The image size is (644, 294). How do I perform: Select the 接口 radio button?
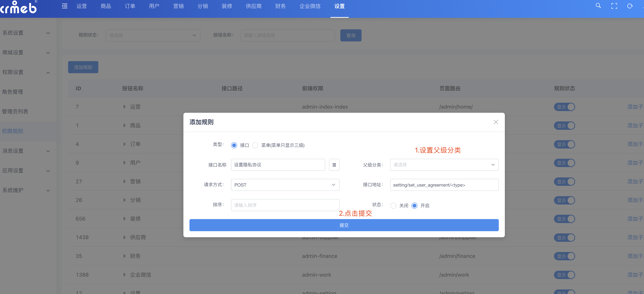coord(234,145)
